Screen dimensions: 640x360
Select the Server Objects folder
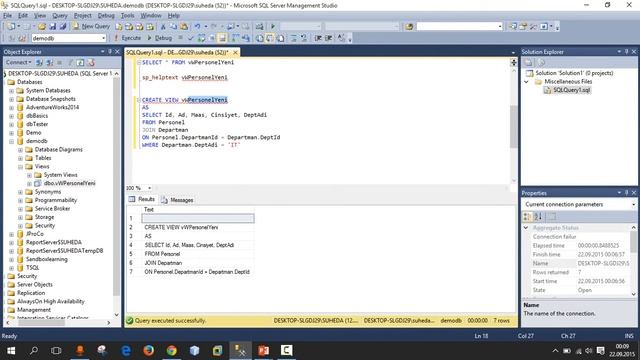35,285
